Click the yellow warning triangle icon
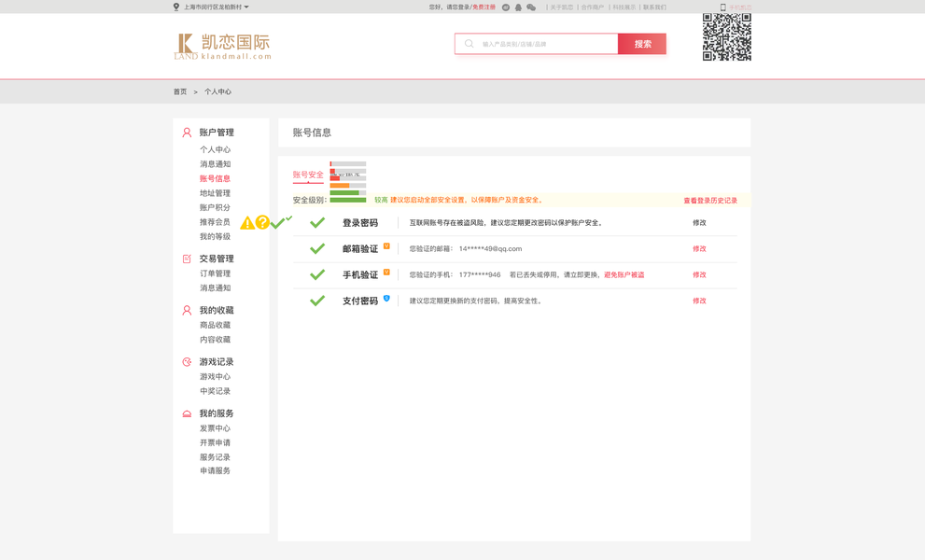Image resolution: width=925 pixels, height=560 pixels. [248, 223]
